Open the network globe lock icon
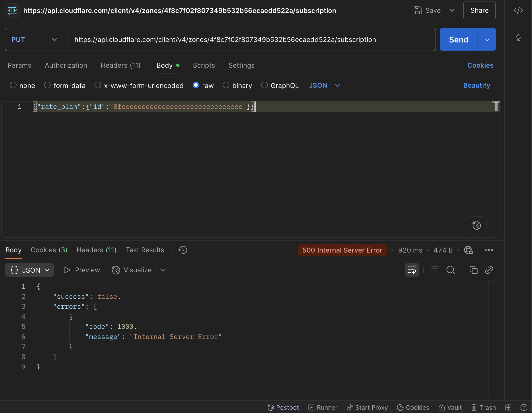Screen dimensions: 532x413 point(468,250)
